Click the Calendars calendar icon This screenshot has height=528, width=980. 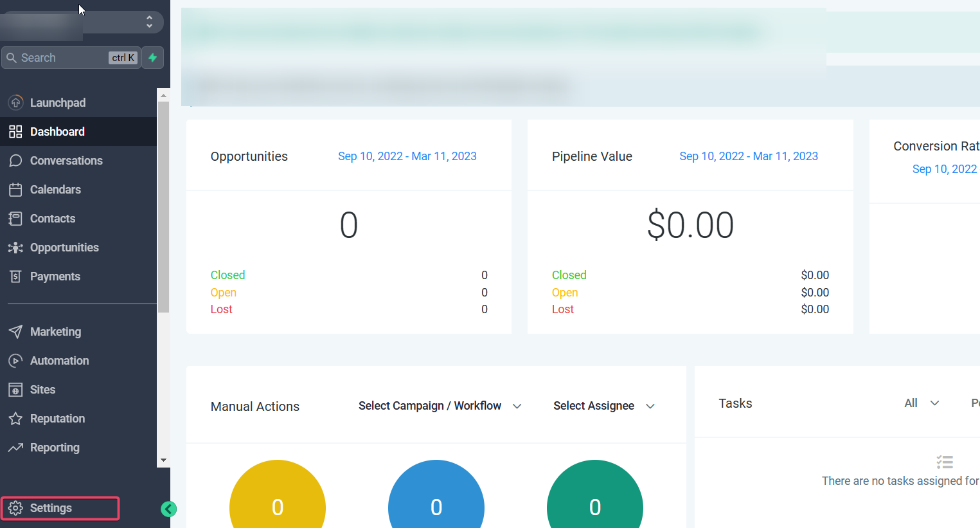tap(15, 189)
